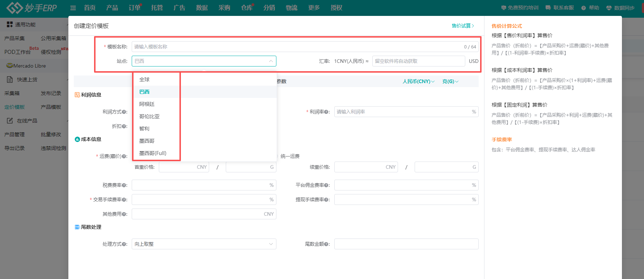
Task: Click help icon beside 尾数金额 label
Action: [x=327, y=244]
